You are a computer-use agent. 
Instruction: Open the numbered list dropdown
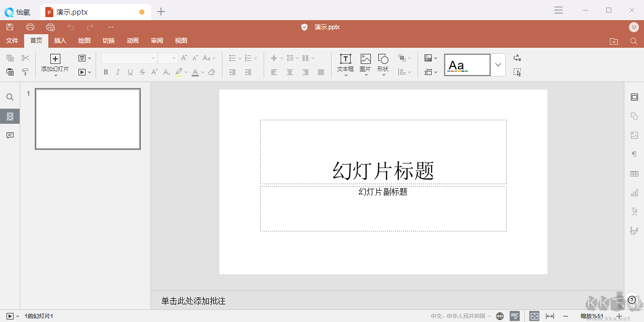tap(251, 58)
